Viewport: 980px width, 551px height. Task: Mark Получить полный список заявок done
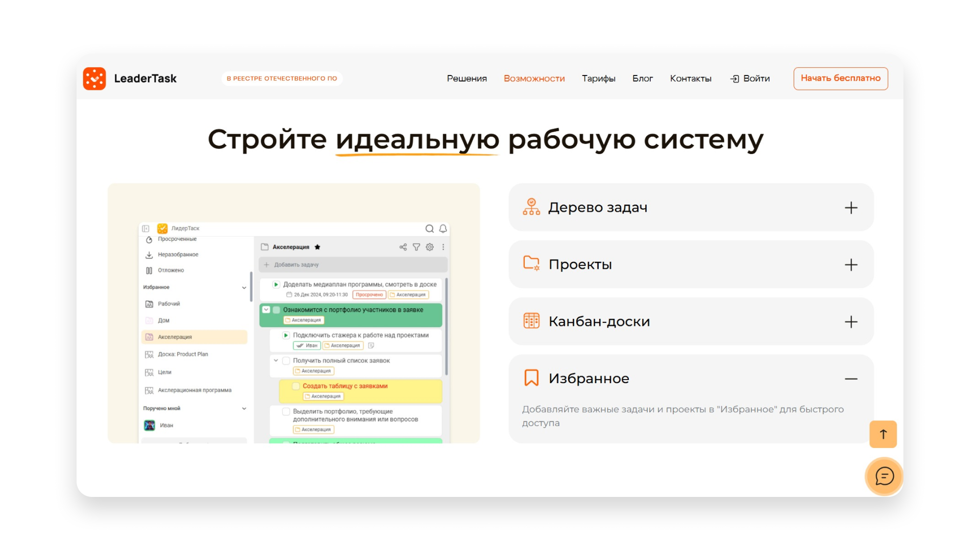coord(286,360)
